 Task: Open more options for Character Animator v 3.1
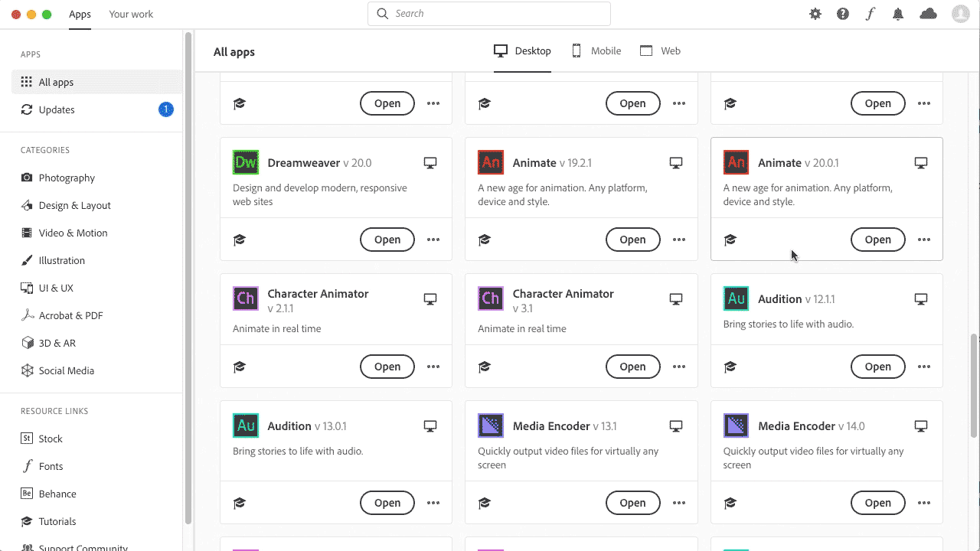coord(679,367)
